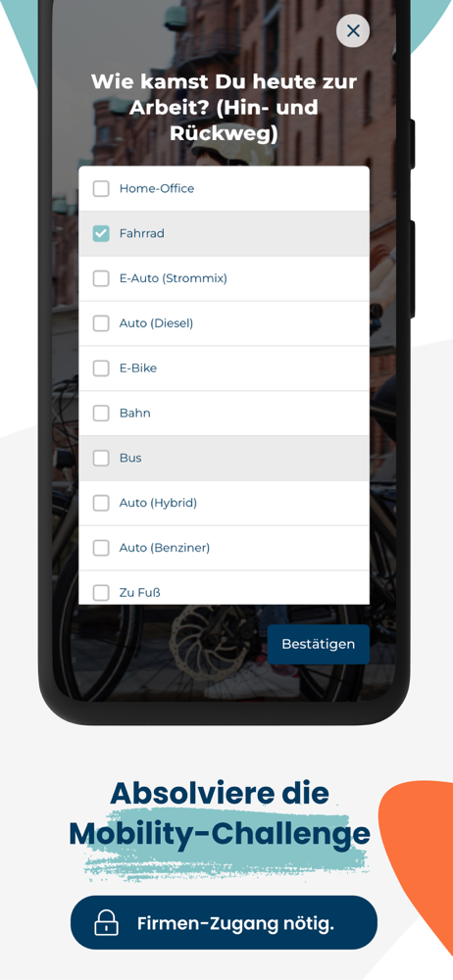Viewport: 453px width, 980px height.
Task: Pick the Auto (Hybrid) list entry text
Action: click(x=158, y=503)
